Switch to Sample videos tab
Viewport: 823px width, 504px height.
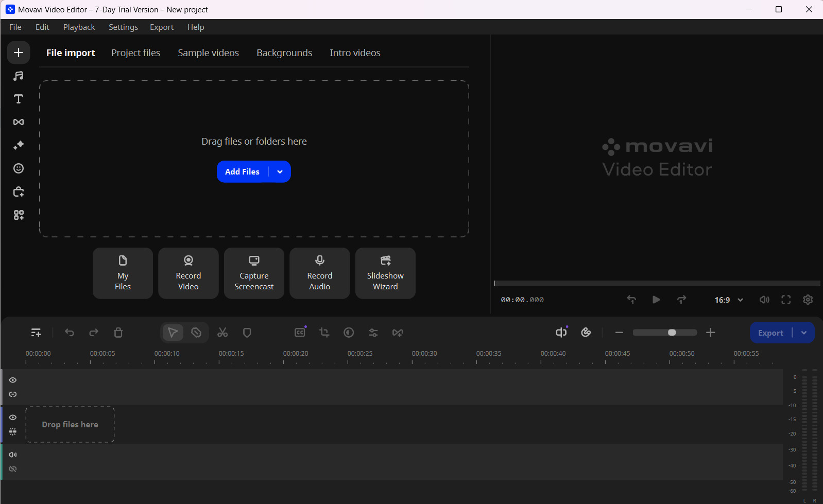(209, 53)
